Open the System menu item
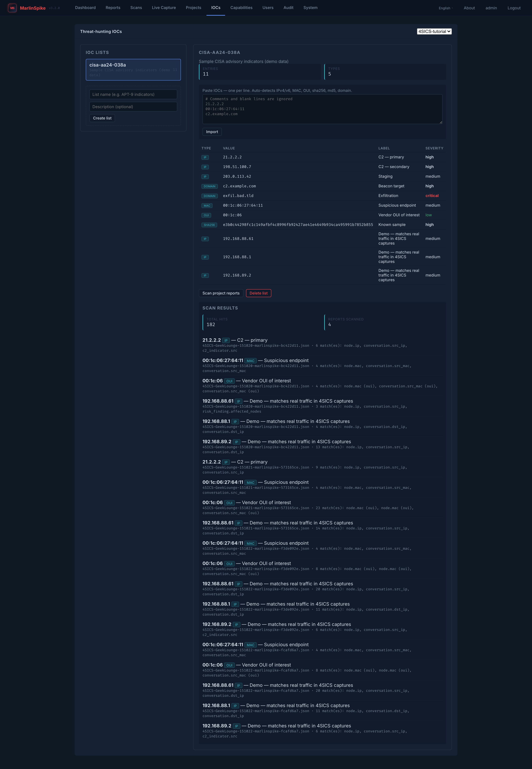The height and width of the screenshot is (769, 532). (x=310, y=8)
